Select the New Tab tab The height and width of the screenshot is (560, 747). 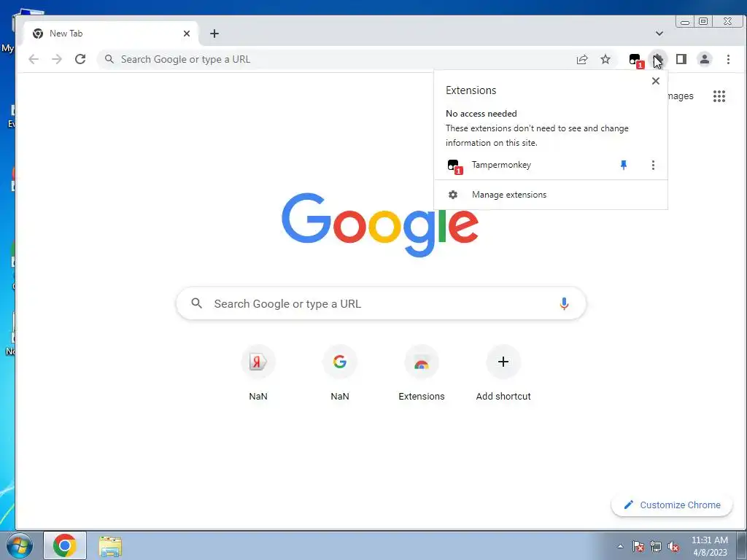pyautogui.click(x=111, y=34)
